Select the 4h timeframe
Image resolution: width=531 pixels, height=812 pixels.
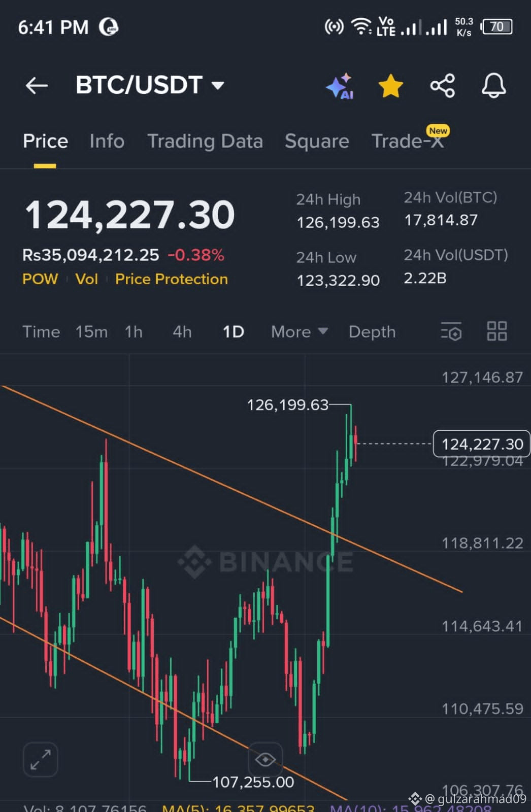[x=182, y=332]
